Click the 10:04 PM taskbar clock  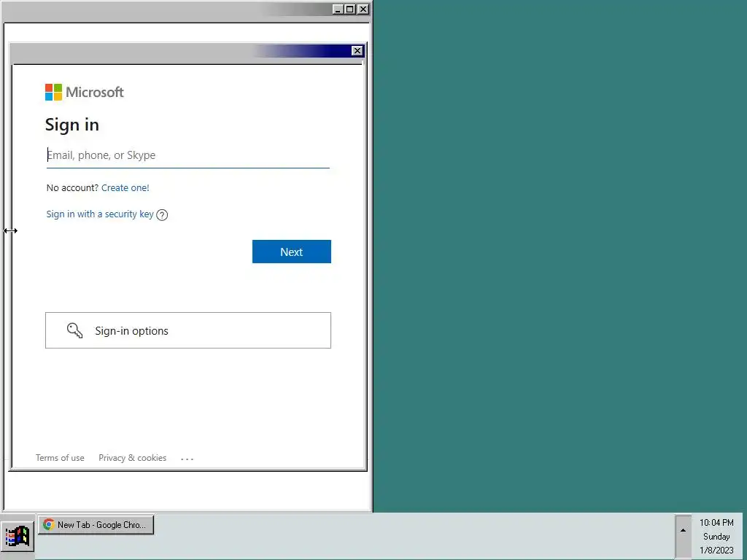716,522
